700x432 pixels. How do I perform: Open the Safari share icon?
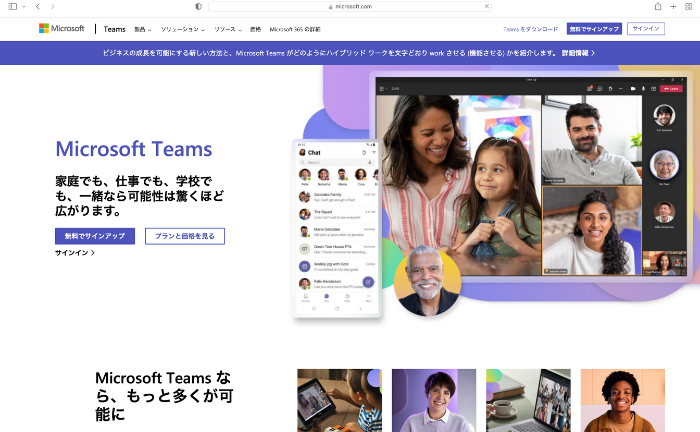658,6
